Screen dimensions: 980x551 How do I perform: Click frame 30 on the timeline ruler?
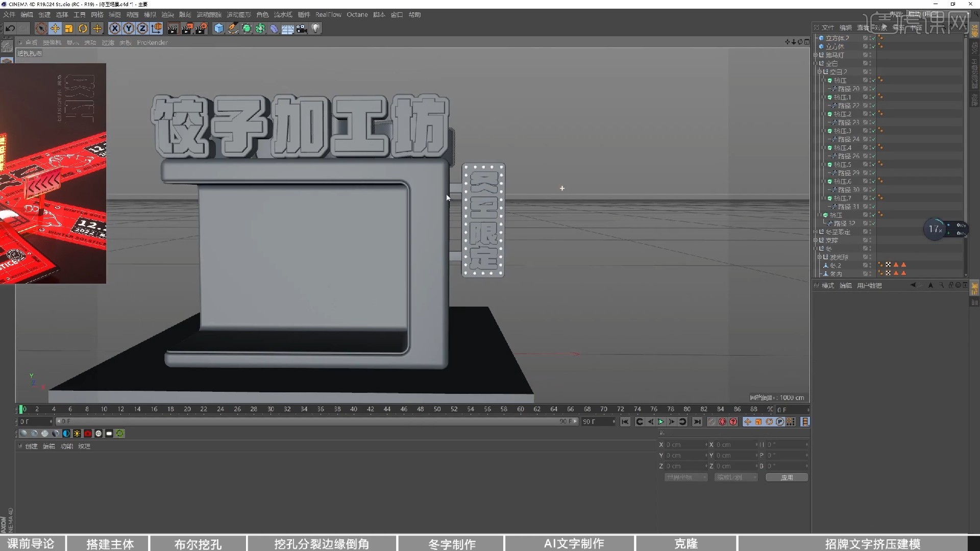(271, 409)
